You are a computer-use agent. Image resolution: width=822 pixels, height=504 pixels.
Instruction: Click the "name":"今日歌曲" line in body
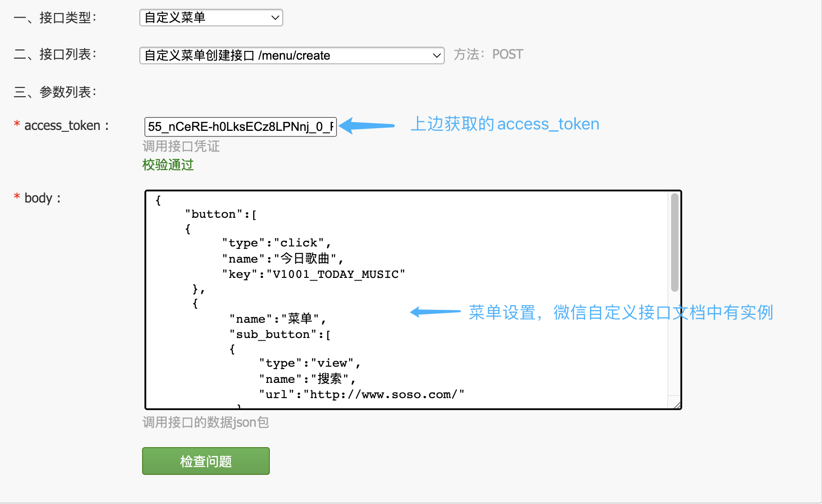tap(282, 258)
